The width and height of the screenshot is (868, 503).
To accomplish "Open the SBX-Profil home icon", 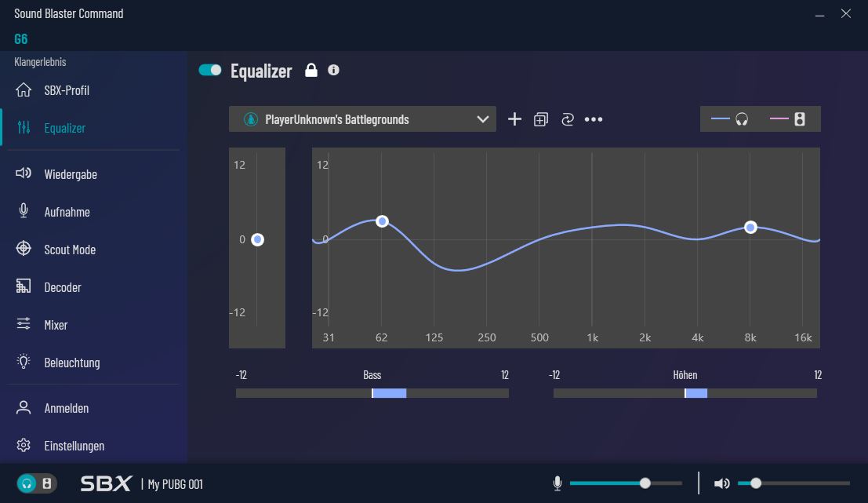I will click(24, 89).
